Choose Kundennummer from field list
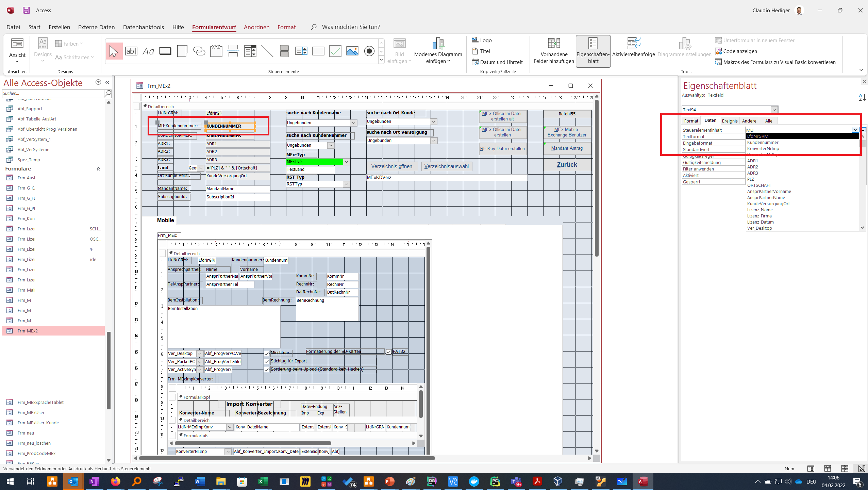 tap(803, 142)
